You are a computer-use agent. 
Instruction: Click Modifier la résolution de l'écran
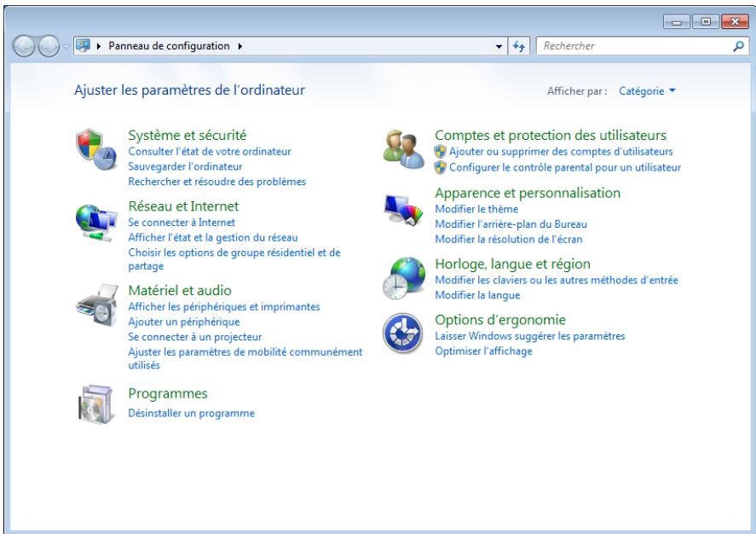click(x=509, y=239)
